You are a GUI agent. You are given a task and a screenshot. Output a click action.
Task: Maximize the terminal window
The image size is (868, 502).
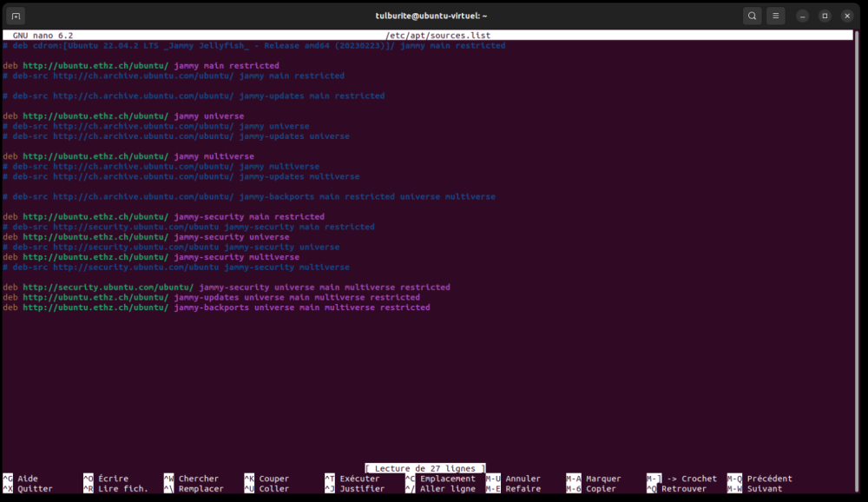click(825, 16)
